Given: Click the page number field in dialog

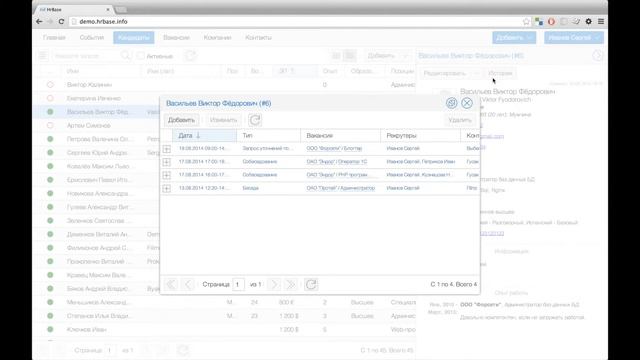Looking at the screenshot, I should [x=238, y=284].
